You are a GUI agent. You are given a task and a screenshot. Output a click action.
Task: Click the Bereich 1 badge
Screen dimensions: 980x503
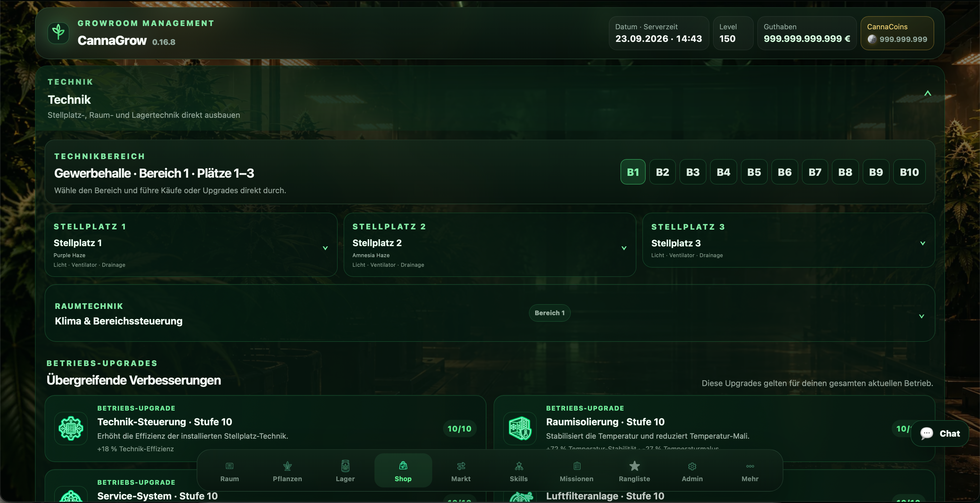[549, 313]
